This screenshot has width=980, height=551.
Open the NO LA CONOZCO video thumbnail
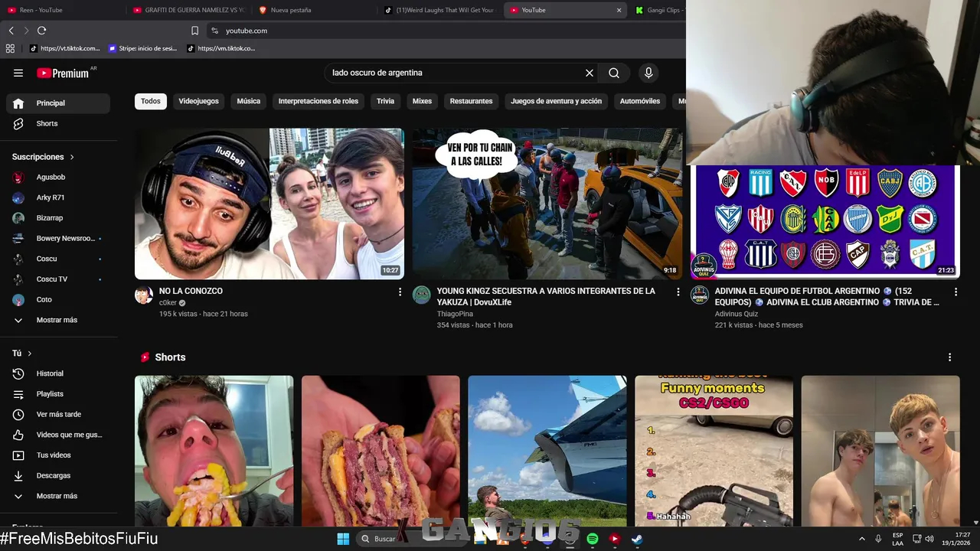click(x=269, y=204)
